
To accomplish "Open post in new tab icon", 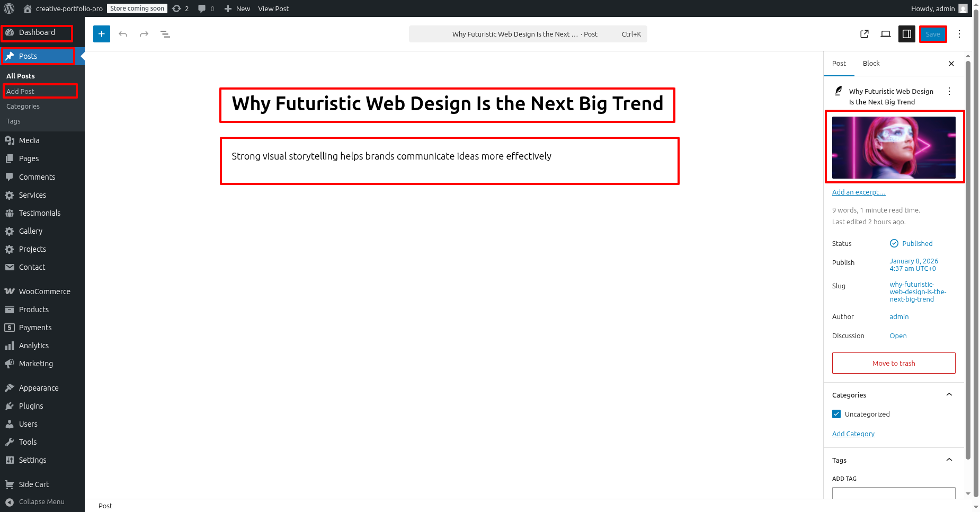I will (865, 34).
